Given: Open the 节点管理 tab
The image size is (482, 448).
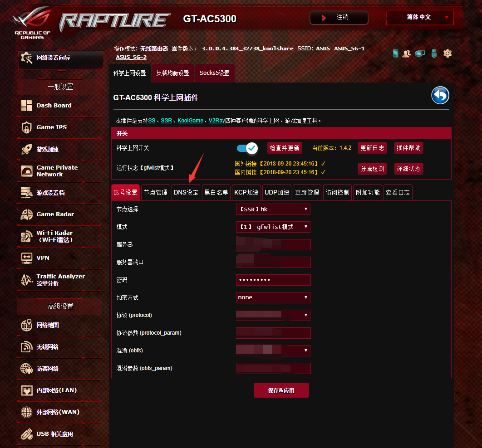Looking at the screenshot, I should tap(156, 193).
